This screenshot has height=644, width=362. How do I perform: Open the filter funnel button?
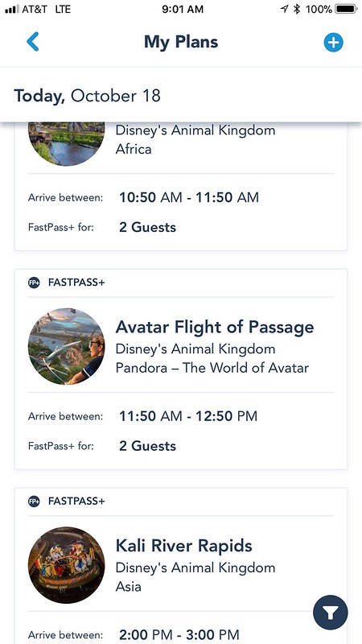coord(331,613)
